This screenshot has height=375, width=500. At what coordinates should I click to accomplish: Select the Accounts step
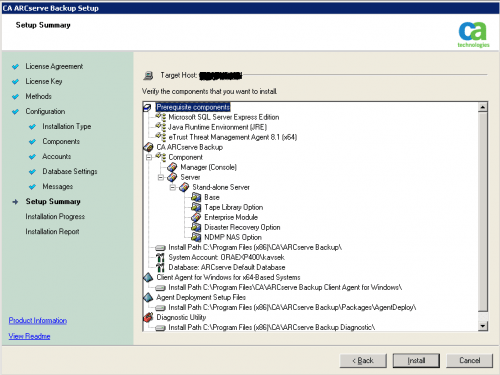[x=57, y=156]
